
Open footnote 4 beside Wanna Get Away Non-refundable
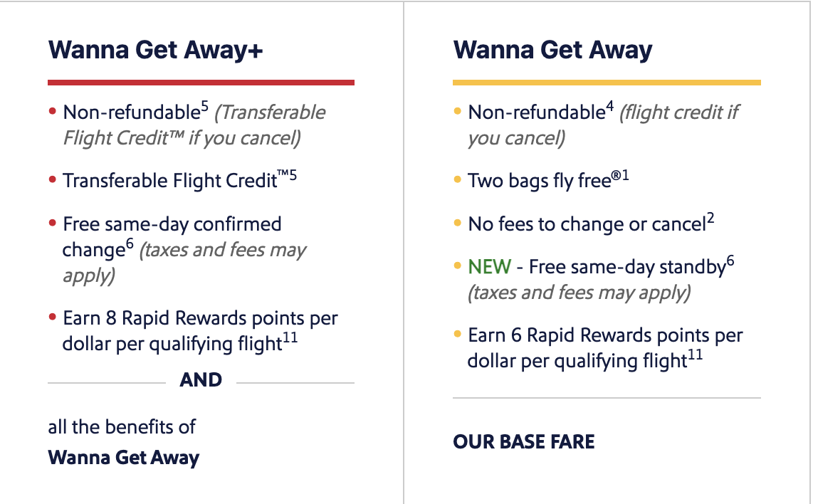609,107
